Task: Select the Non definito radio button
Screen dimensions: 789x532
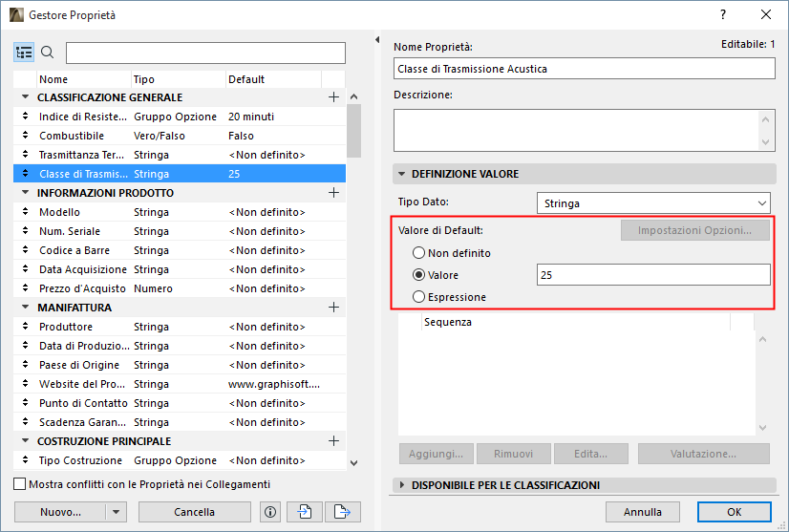Action: (418, 253)
